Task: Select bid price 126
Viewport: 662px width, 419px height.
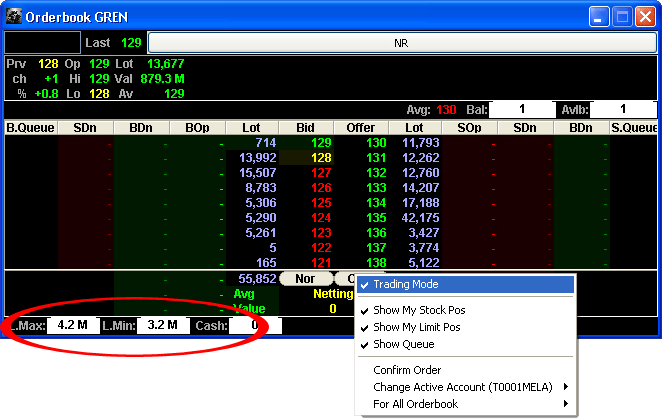Action: pos(321,188)
